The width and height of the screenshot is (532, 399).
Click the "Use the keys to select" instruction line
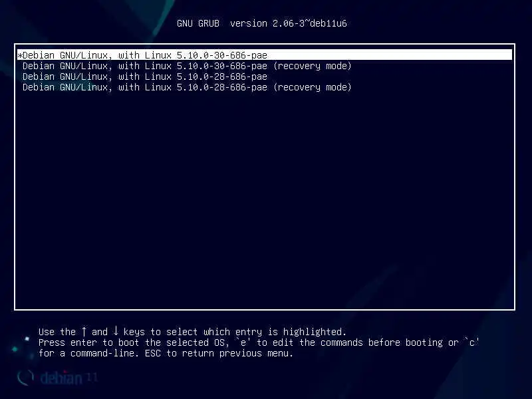(192, 331)
